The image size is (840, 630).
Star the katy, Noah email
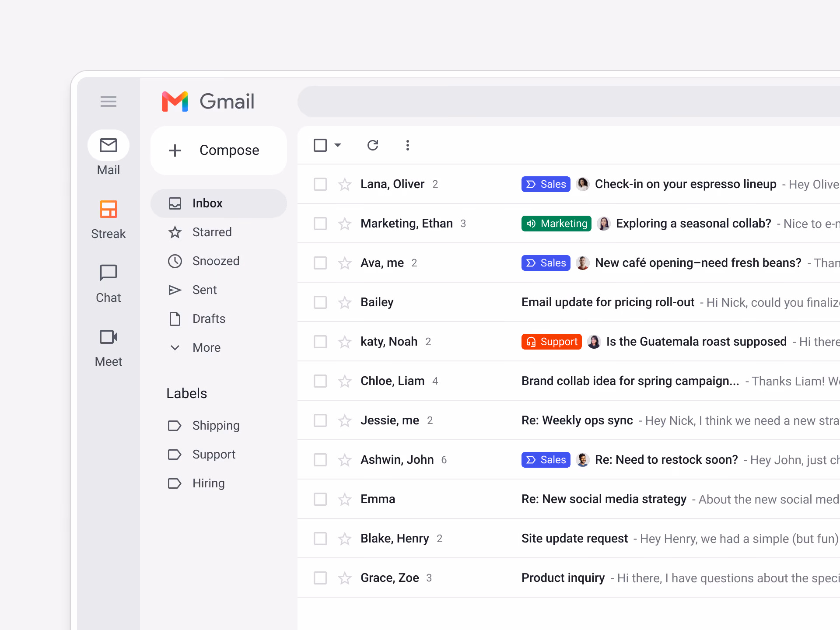(x=345, y=342)
